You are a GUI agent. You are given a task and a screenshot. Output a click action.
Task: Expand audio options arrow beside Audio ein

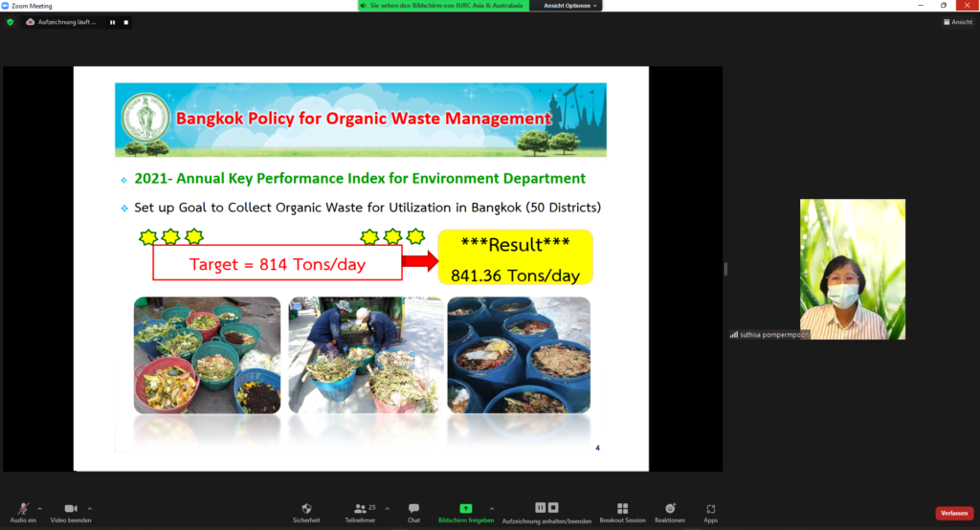39,508
